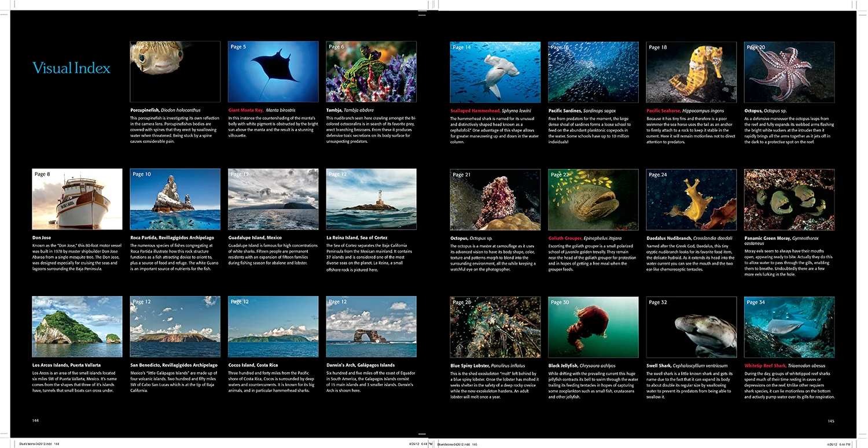Click the Cocos Island photo
Image resolution: width=868 pixels, height=448 pixels.
pyautogui.click(x=273, y=327)
